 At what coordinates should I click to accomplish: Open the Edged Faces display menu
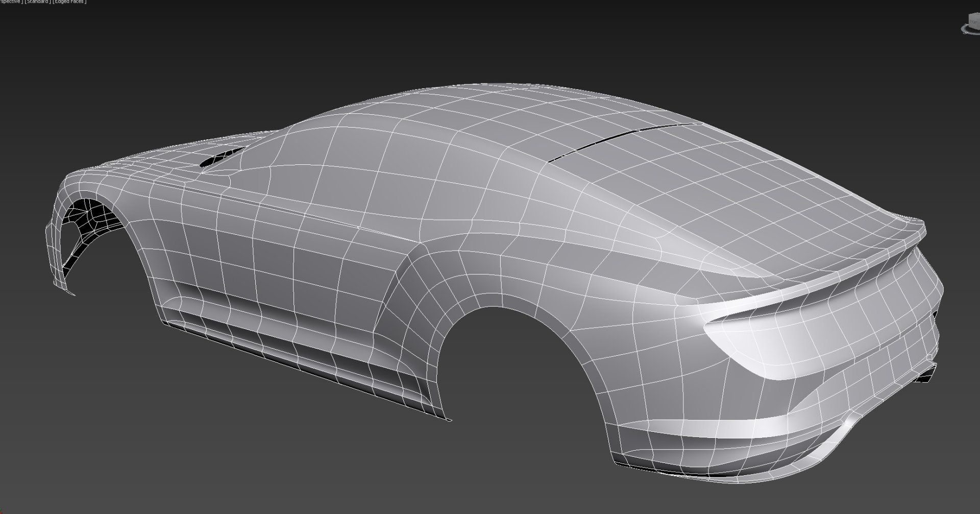[69, 2]
